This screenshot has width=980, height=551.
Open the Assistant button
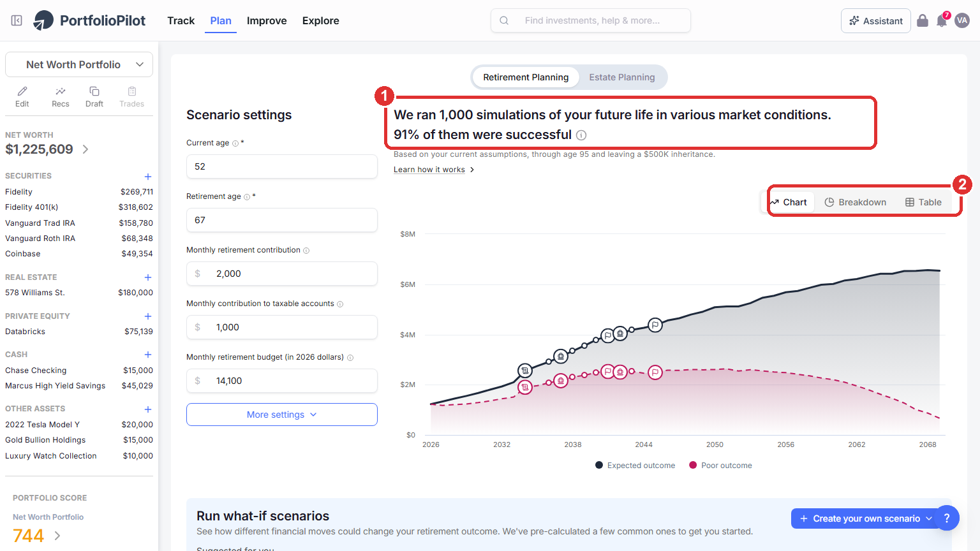point(876,20)
